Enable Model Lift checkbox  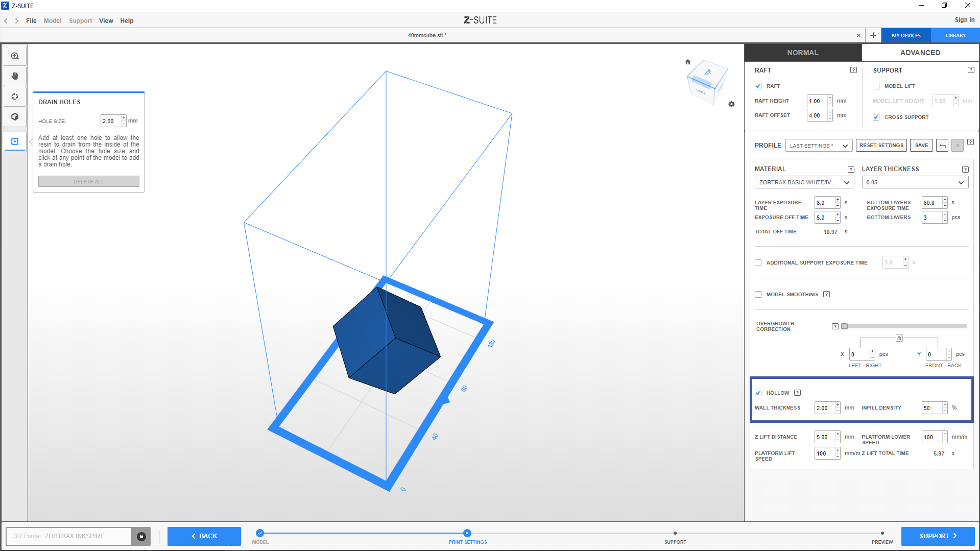coord(876,86)
